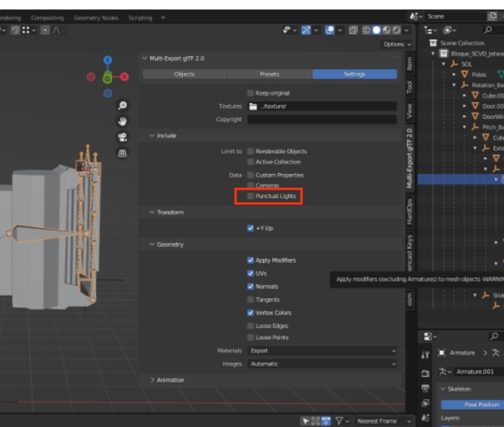Open the Geometry Nodes workspace tab
The image size is (504, 427).
(96, 18)
